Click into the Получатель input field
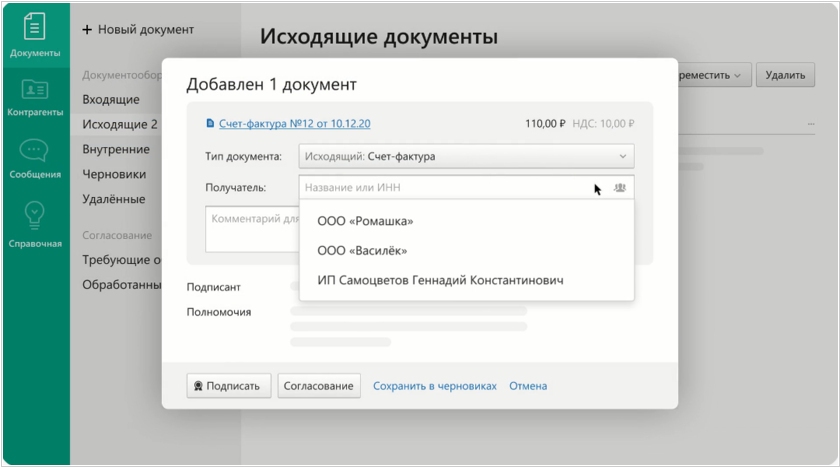The image size is (840, 467). 440,187
